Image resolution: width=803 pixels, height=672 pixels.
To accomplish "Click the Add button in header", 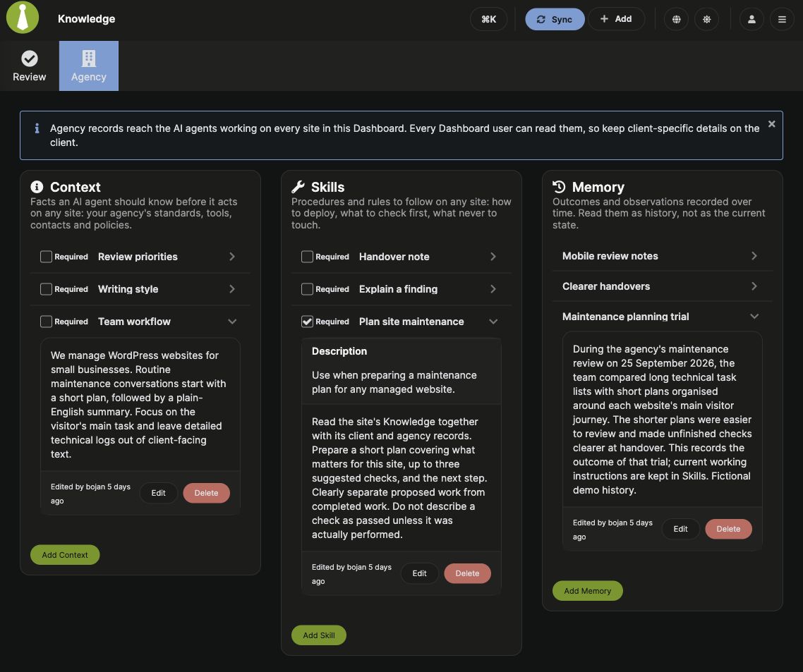I will [616, 19].
